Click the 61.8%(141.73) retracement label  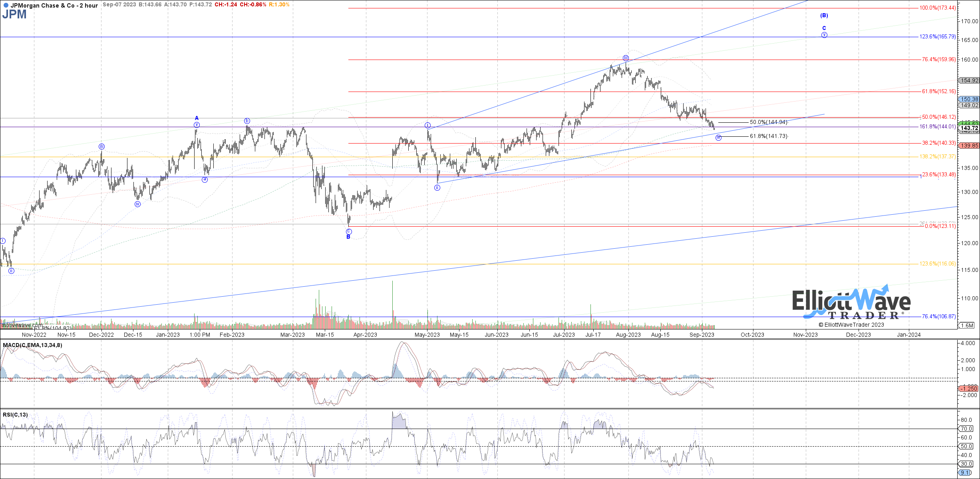pyautogui.click(x=769, y=136)
